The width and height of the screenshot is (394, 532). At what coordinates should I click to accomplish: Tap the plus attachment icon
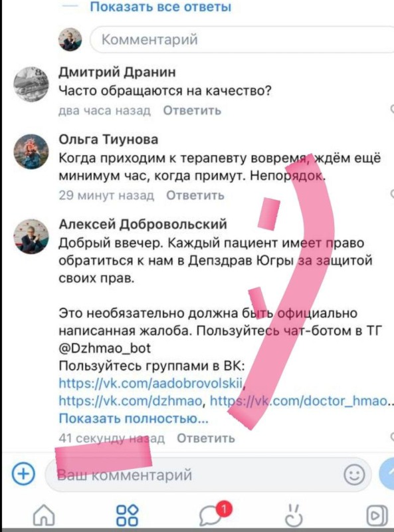coord(23,473)
